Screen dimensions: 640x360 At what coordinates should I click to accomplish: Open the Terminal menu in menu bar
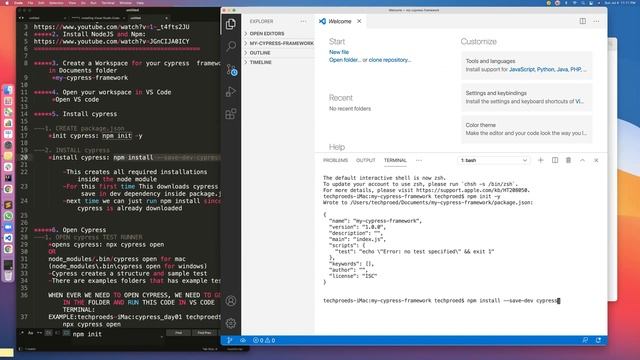click(108, 3)
